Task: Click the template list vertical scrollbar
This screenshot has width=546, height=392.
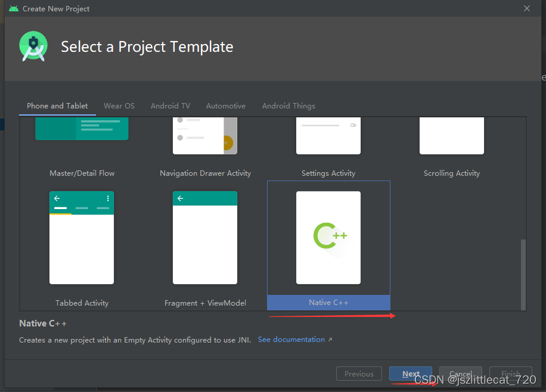Action: [x=523, y=274]
